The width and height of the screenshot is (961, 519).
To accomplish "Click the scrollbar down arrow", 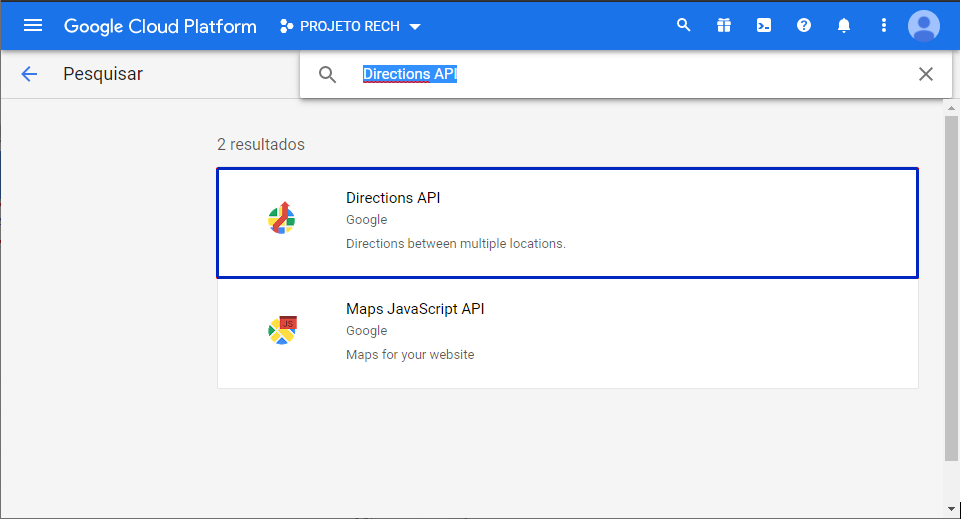I will tap(951, 508).
